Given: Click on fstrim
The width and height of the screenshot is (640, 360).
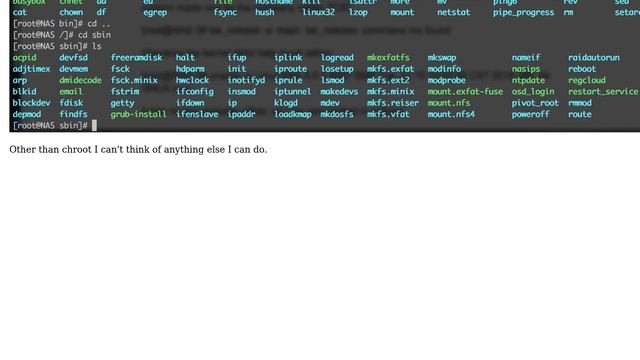Looking at the screenshot, I should [x=125, y=92].
